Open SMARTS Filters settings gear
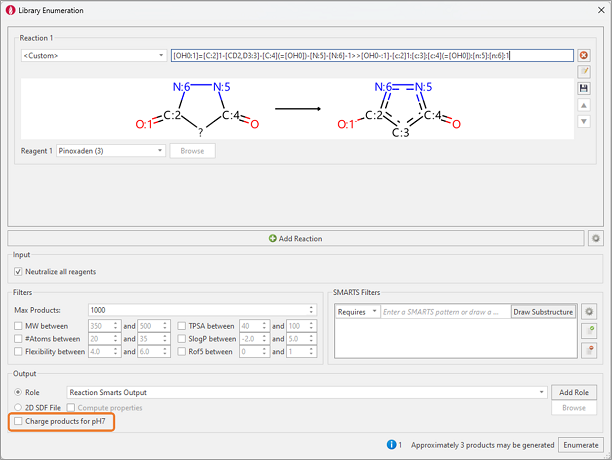 pos(589,312)
